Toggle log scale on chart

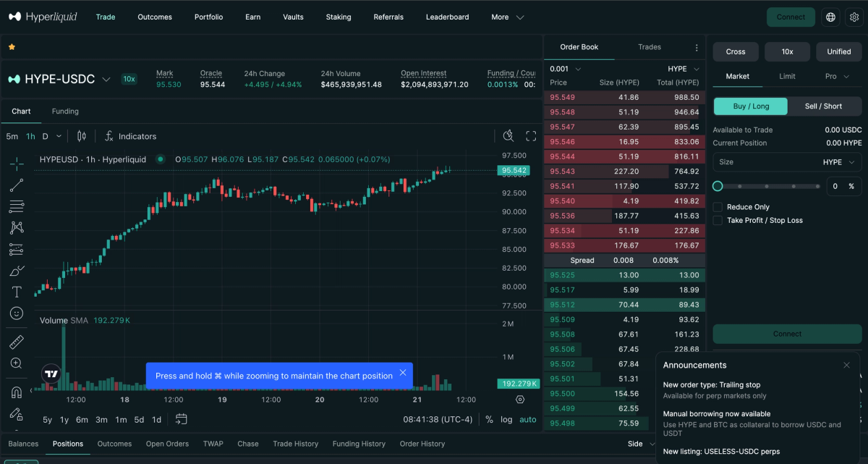pos(506,419)
